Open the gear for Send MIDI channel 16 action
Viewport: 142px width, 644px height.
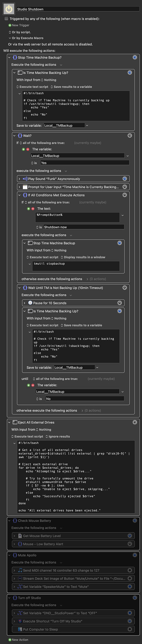tap(130, 570)
